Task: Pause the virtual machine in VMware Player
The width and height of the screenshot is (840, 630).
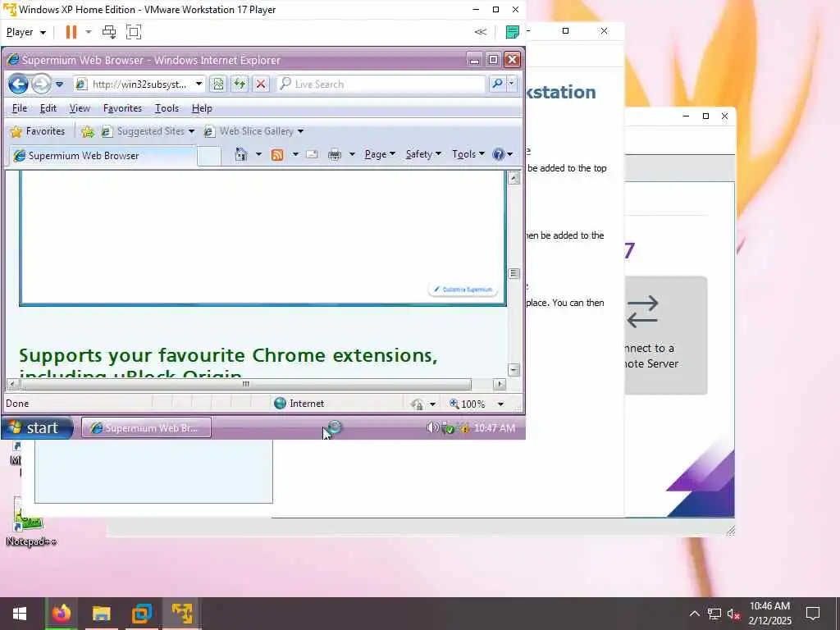Action: 71,32
